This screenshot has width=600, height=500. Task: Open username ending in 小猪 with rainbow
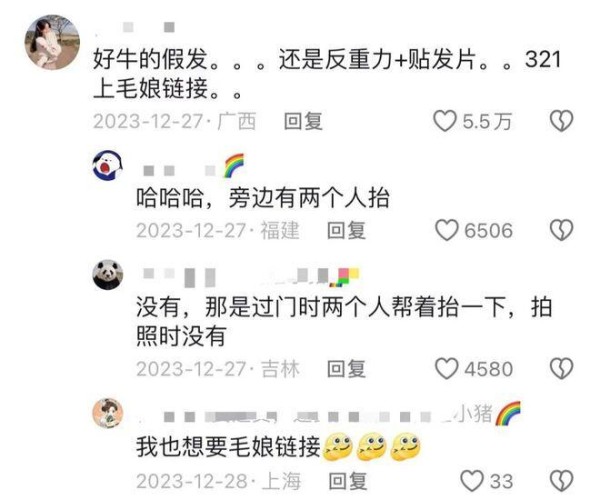coord(329,414)
